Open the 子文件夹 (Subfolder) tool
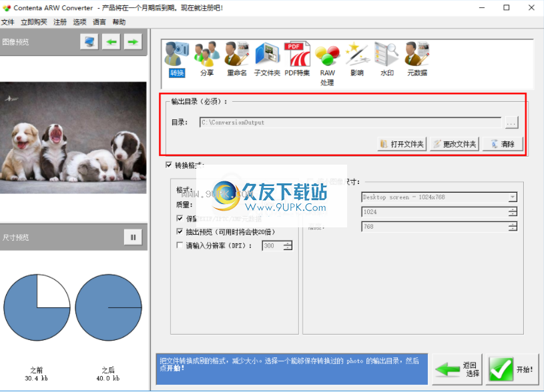 tap(267, 59)
